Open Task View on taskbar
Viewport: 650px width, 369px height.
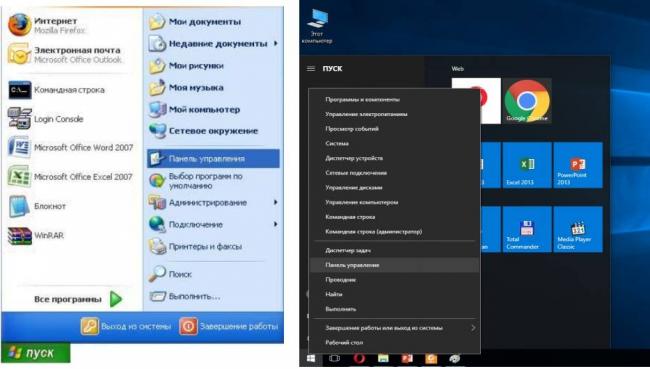tap(335, 359)
